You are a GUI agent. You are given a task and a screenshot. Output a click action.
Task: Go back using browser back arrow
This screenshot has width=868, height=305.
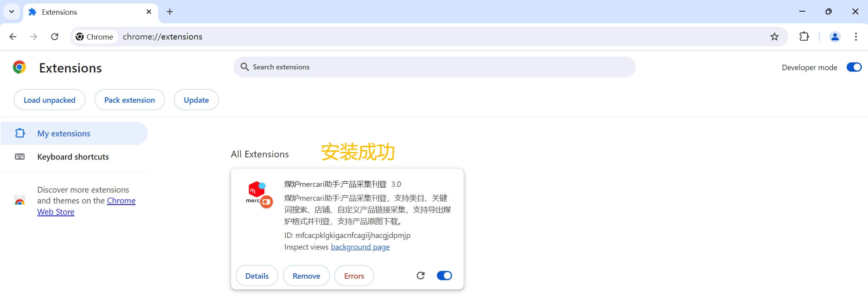click(x=13, y=36)
